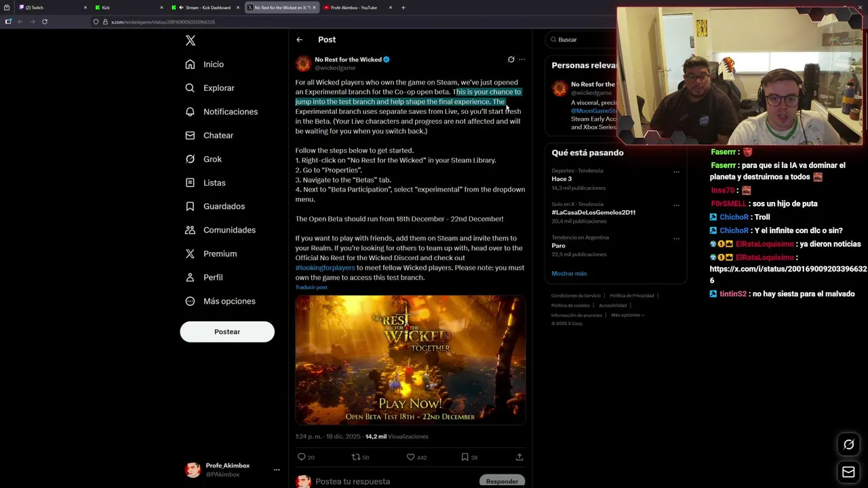Open options for Paro trend
Viewport: 868px width, 488px height.
(x=676, y=239)
